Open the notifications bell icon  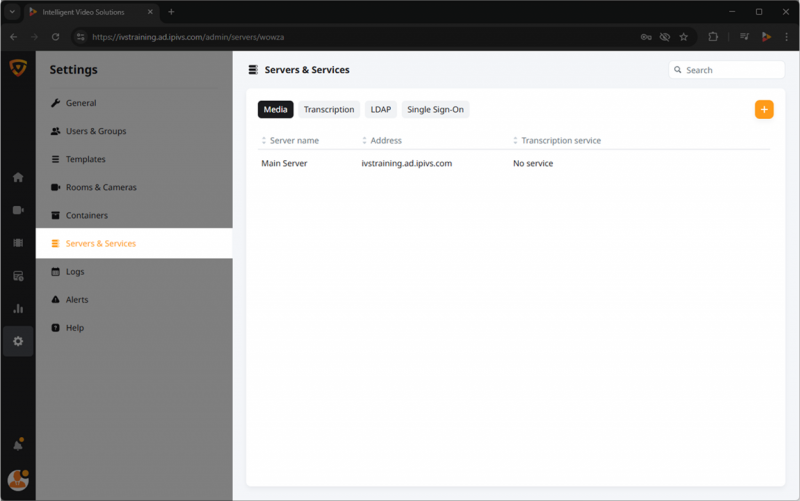(18, 444)
